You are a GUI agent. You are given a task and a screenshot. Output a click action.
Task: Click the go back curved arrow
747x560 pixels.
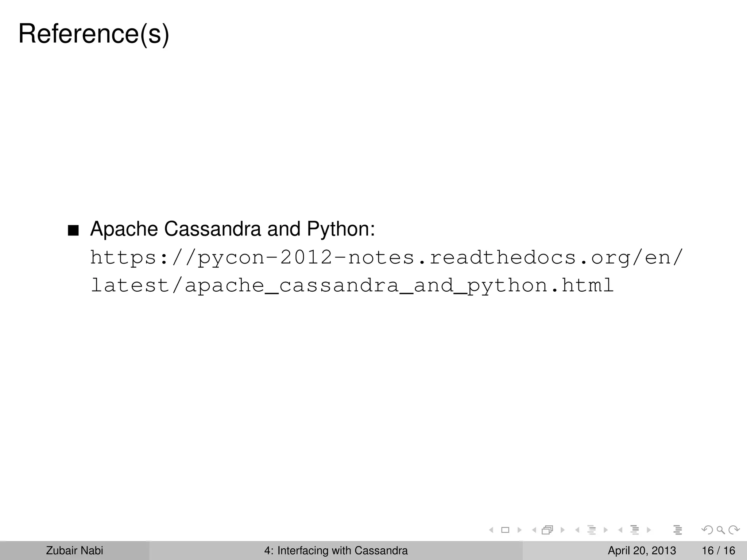[x=707, y=530]
